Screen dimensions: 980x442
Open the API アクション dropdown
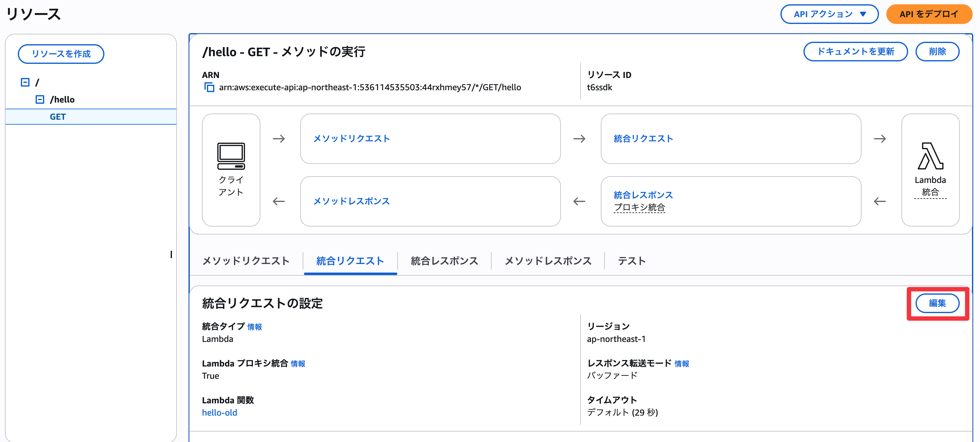coord(829,14)
